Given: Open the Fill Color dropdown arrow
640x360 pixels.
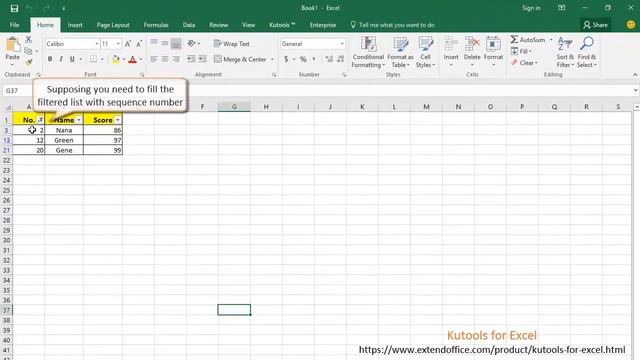Looking at the screenshot, I should coord(124,59).
